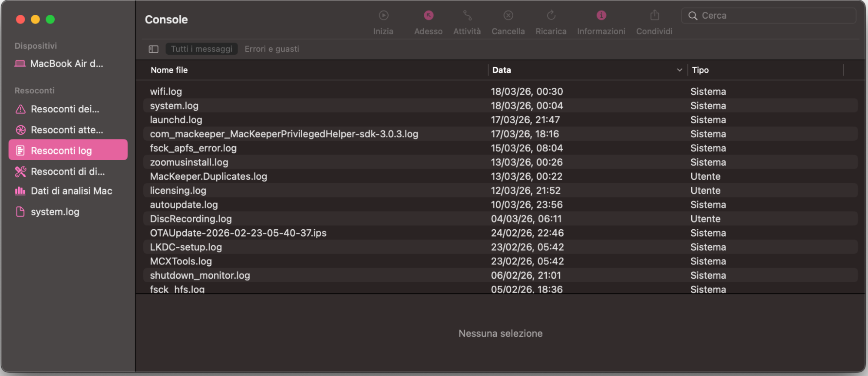Select the LKDC-setup.log row
868x376 pixels.
click(x=500, y=247)
